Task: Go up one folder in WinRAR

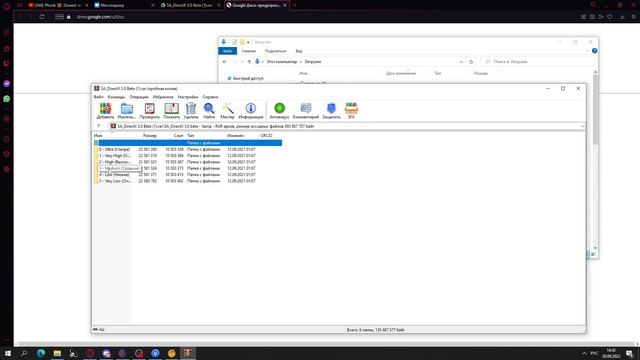Action: coord(99,126)
